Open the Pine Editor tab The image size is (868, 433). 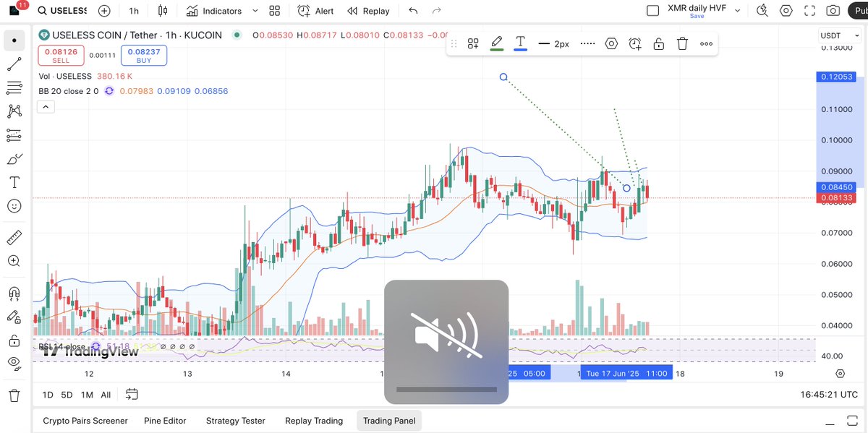[164, 421]
